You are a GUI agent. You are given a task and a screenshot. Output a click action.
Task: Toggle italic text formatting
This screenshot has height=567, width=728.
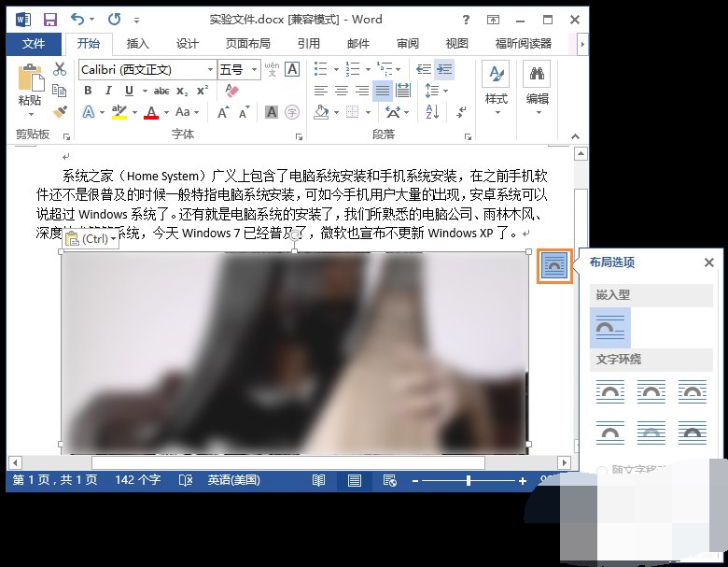(108, 91)
